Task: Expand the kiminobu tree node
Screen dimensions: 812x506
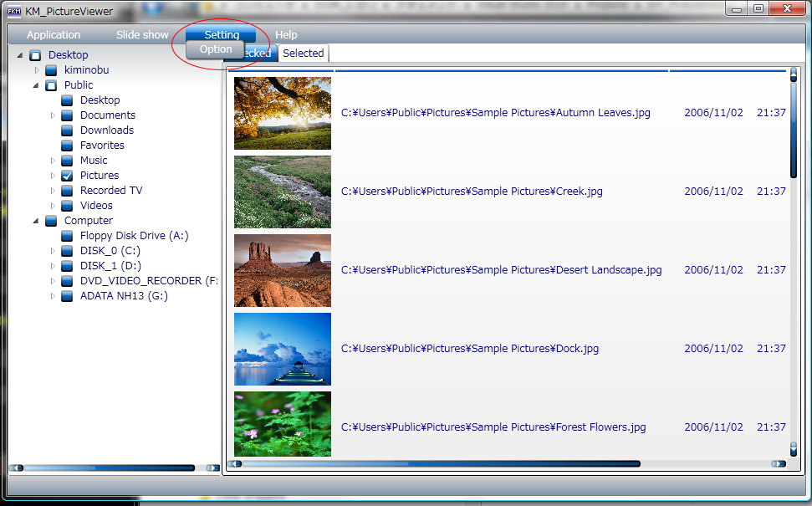Action: [37, 70]
